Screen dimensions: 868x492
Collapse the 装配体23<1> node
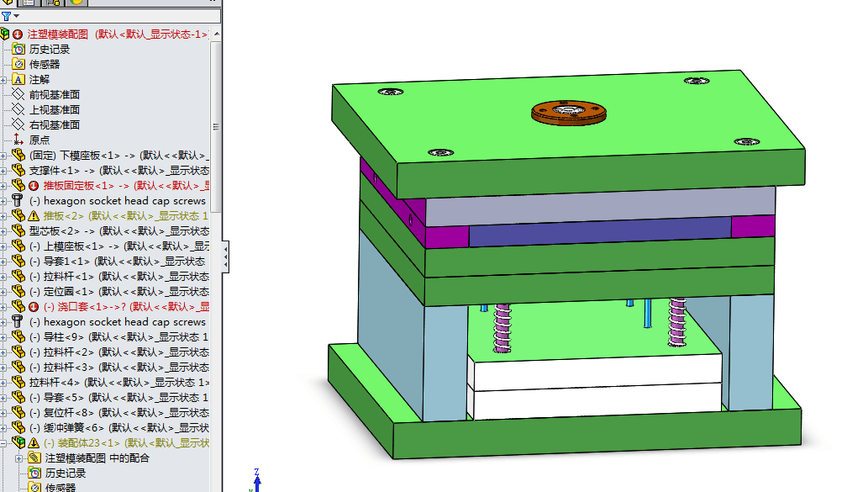coord(3,443)
